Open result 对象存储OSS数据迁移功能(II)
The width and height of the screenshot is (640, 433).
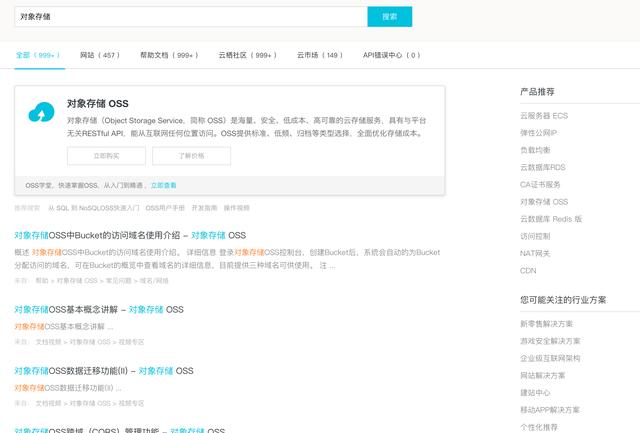click(104, 371)
